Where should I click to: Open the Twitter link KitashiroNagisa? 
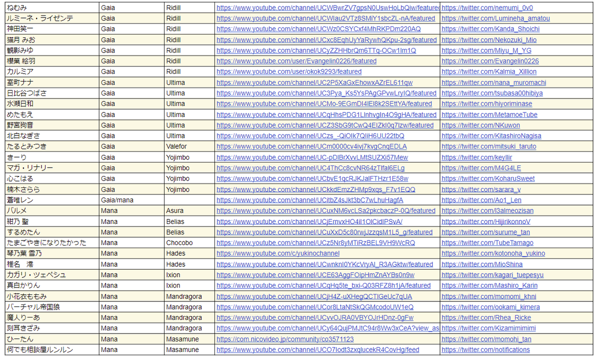tap(491, 136)
